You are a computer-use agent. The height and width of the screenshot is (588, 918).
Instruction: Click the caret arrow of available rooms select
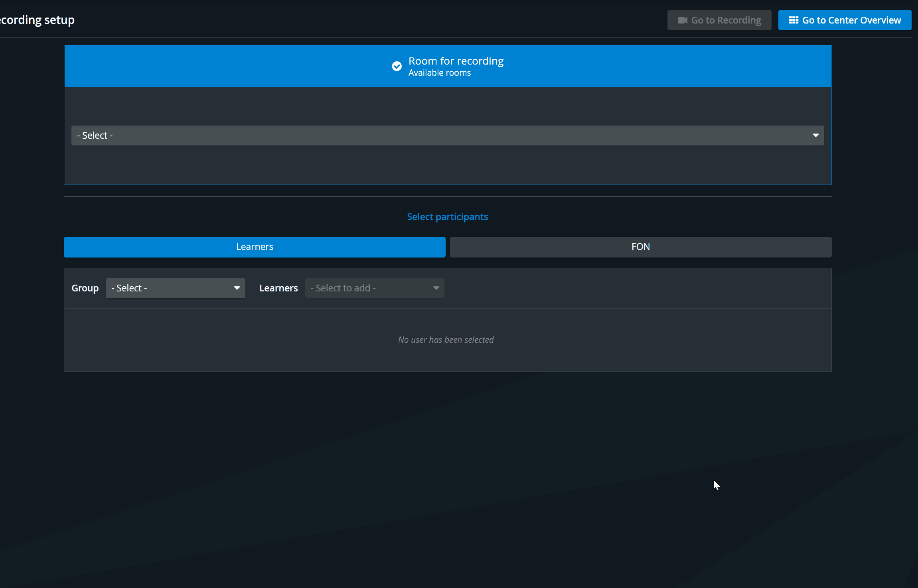815,136
